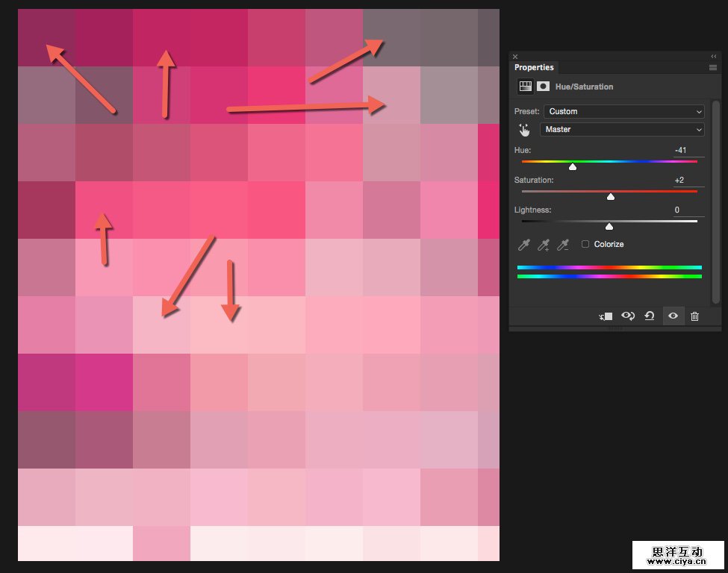Click the clip to layer icon
The height and width of the screenshot is (573, 728).
point(606,316)
